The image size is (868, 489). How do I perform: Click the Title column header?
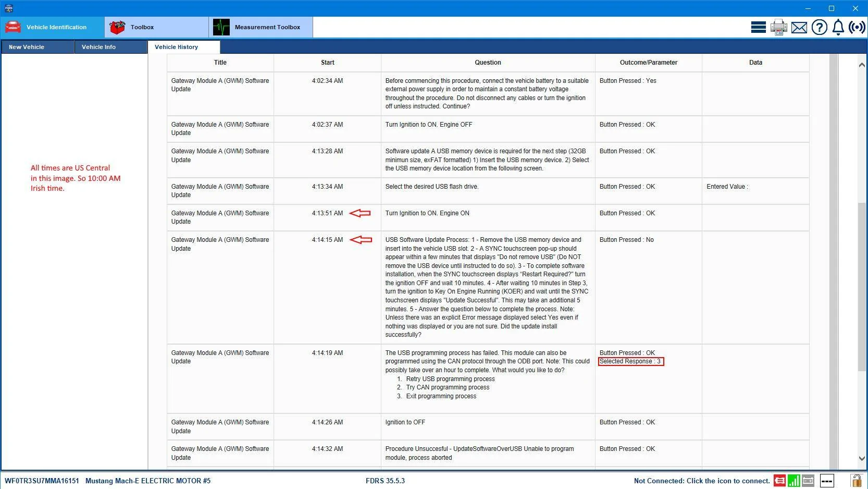pos(220,63)
